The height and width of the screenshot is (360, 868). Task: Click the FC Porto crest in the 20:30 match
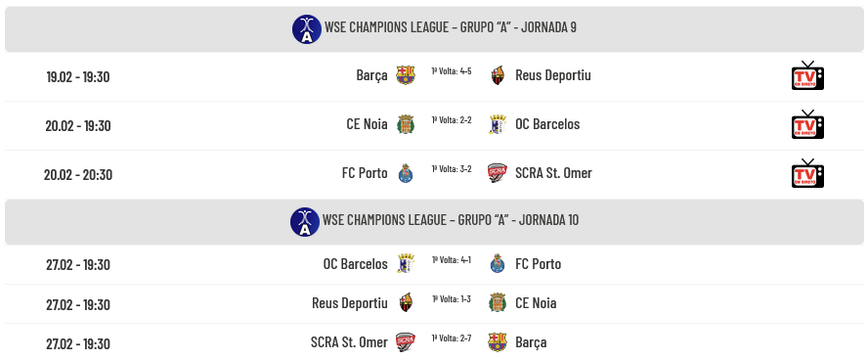[x=406, y=173]
